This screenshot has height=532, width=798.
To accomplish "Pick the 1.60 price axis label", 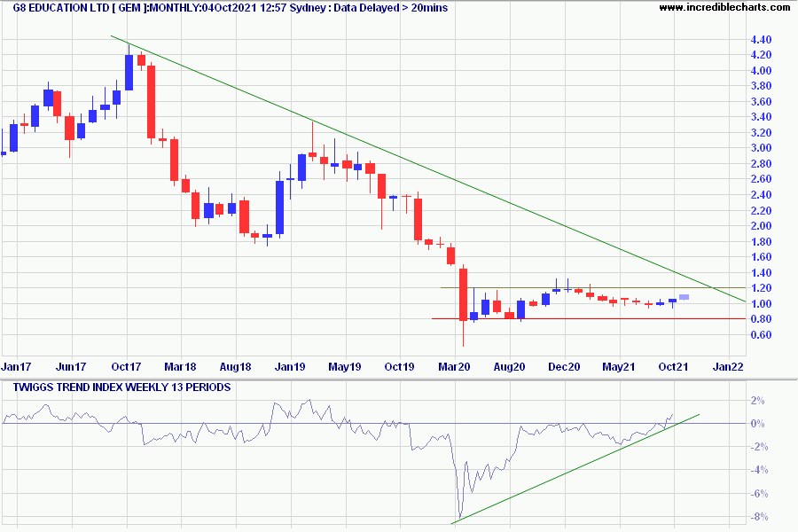I will (761, 257).
